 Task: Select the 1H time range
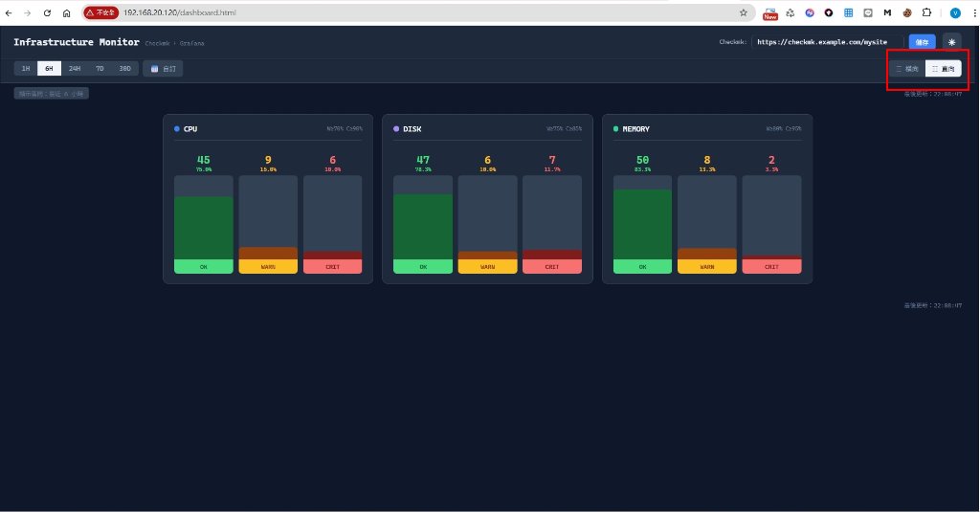pyautogui.click(x=26, y=69)
